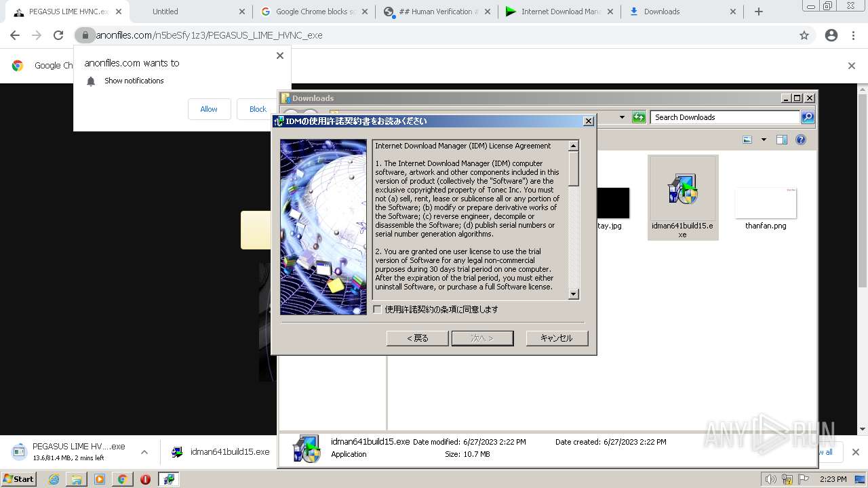Click the license text scrollbar up arrow

574,146
